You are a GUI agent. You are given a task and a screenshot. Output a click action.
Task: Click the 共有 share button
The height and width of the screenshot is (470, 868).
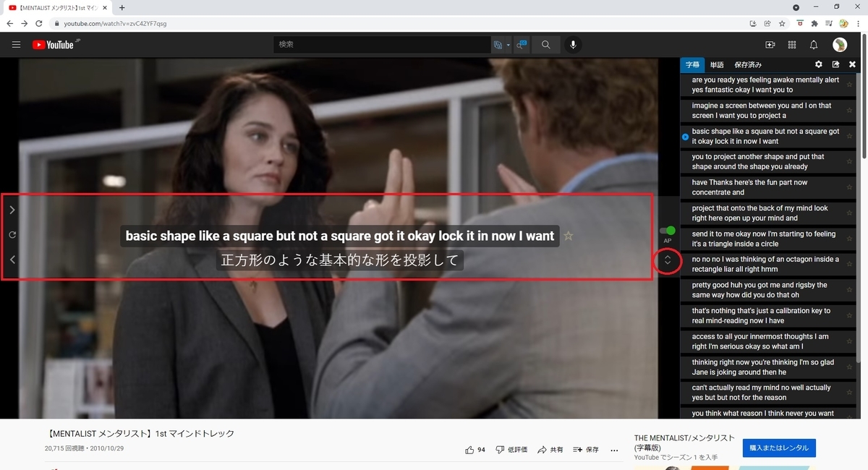click(x=550, y=450)
